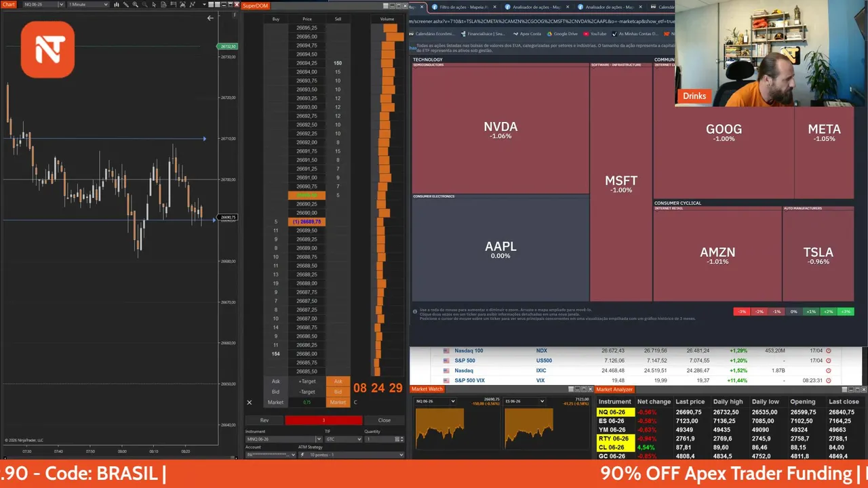The width and height of the screenshot is (868, 488).
Task: Click the red position size 3 bar
Action: click(x=323, y=420)
